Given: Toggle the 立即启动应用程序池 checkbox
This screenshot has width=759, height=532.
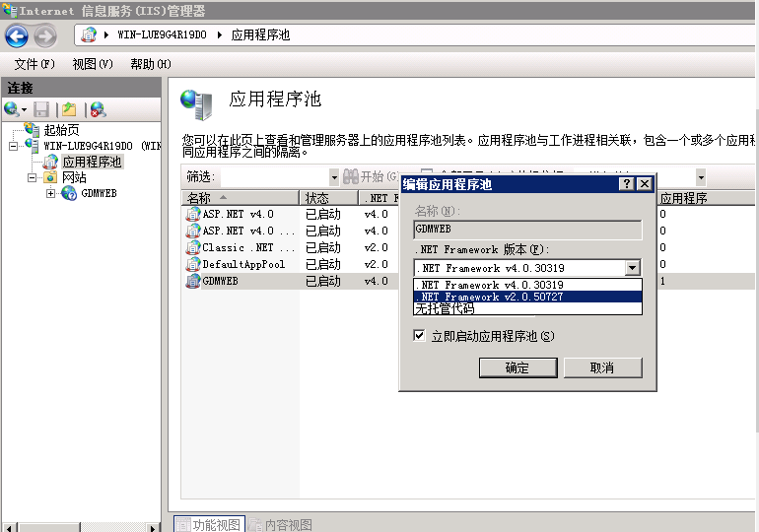Looking at the screenshot, I should (420, 336).
